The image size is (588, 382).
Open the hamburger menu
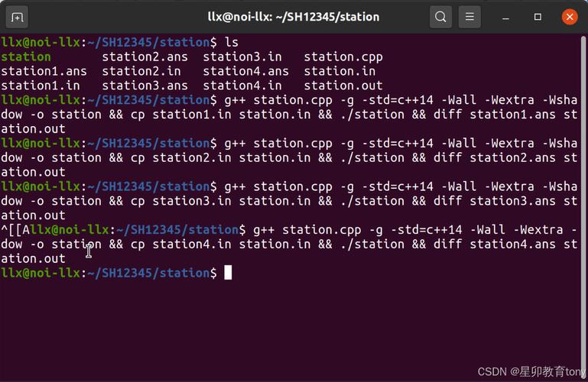469,17
